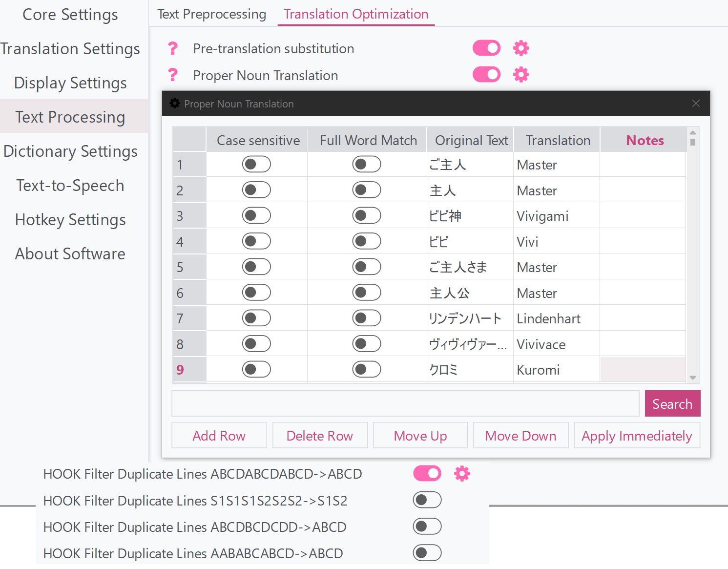Screen dimensions: 728x569
Task: Click Add Row button
Action: [219, 435]
